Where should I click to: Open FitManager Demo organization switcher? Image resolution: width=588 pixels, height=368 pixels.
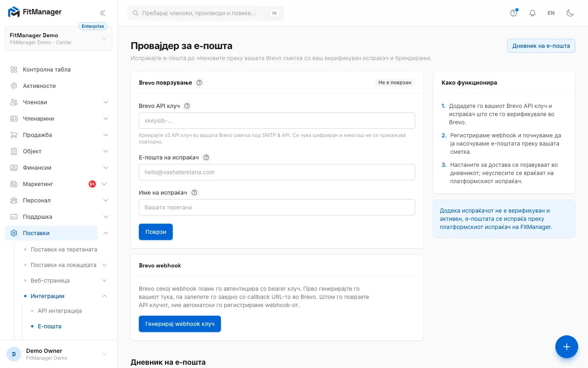(x=58, y=38)
